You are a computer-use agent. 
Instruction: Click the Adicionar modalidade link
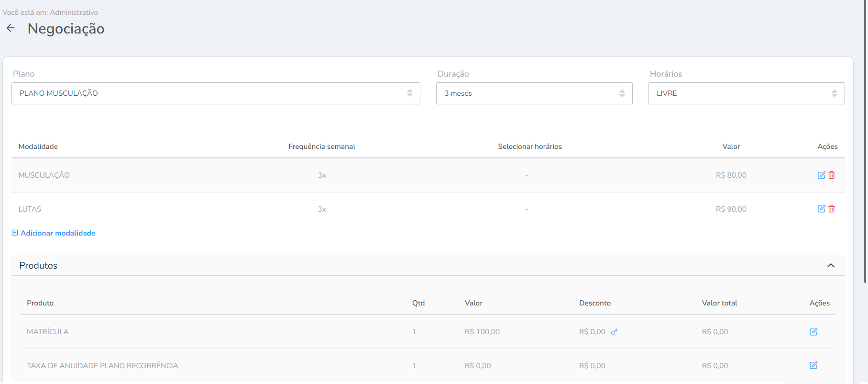58,233
